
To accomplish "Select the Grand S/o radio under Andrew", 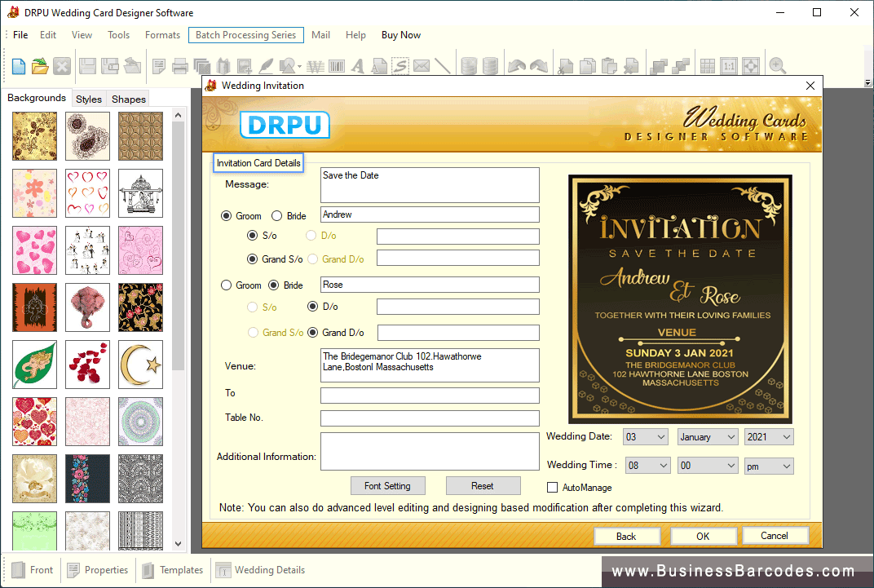I will click(x=253, y=259).
